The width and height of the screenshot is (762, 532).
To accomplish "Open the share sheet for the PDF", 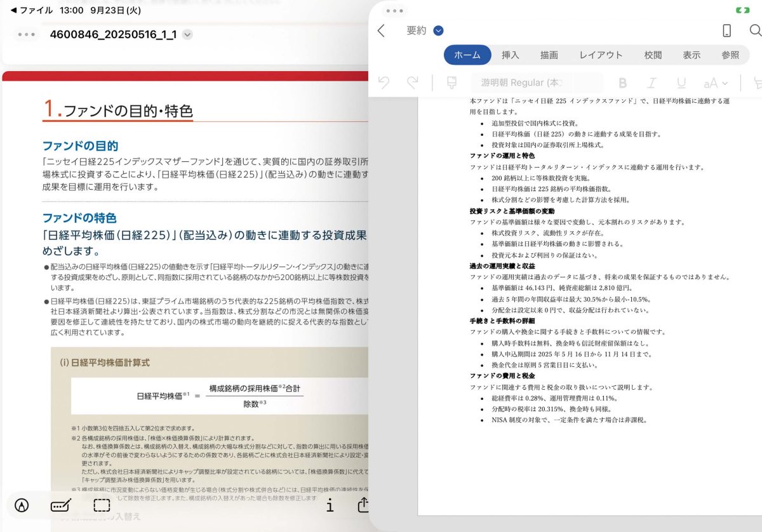I will [363, 505].
